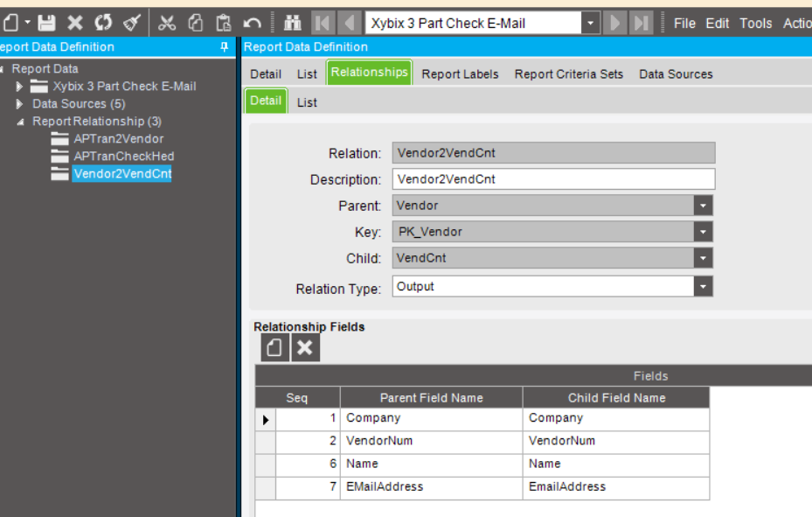Select row indicator for Company row
The height and width of the screenshot is (517, 812).
coord(266,420)
